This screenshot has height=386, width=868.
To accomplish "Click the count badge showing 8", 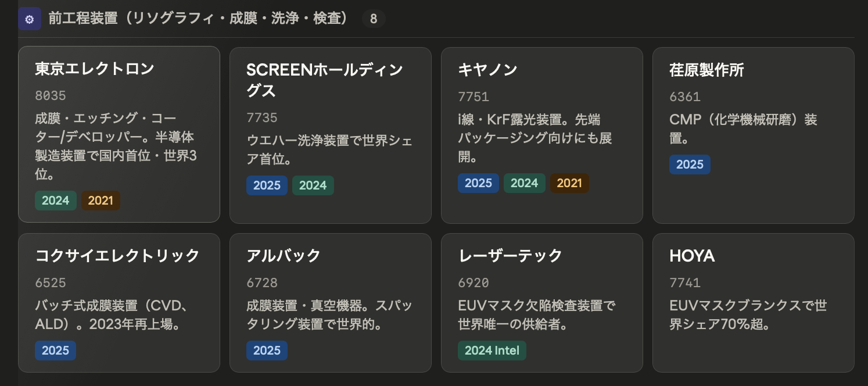I will 374,19.
